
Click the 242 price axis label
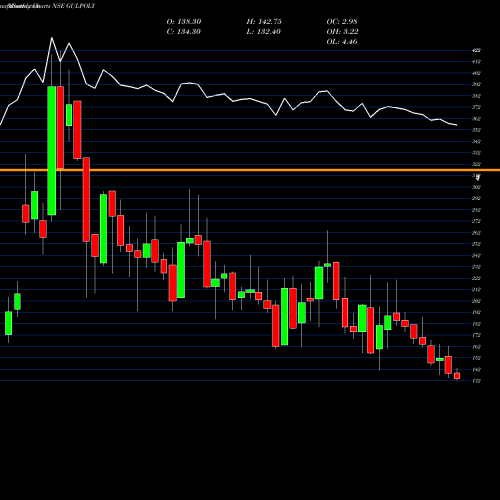click(476, 256)
